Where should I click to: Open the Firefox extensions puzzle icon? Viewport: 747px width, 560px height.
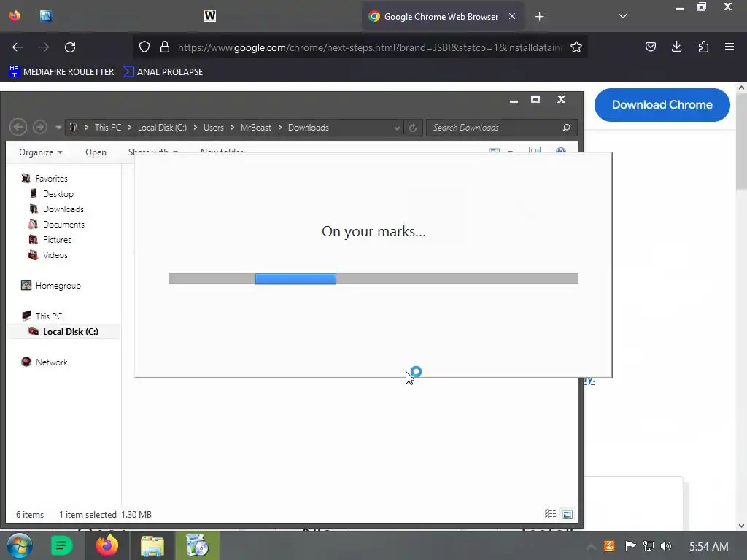coord(703,47)
